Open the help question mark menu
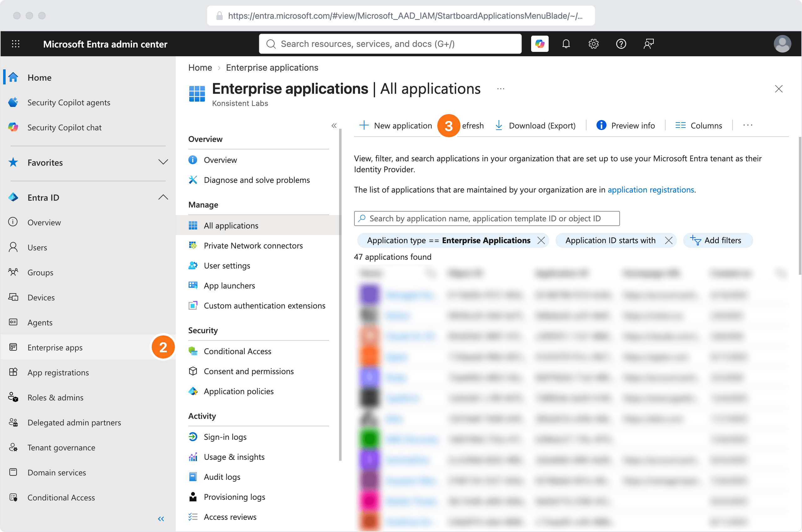Image resolution: width=802 pixels, height=532 pixels. (x=621, y=44)
